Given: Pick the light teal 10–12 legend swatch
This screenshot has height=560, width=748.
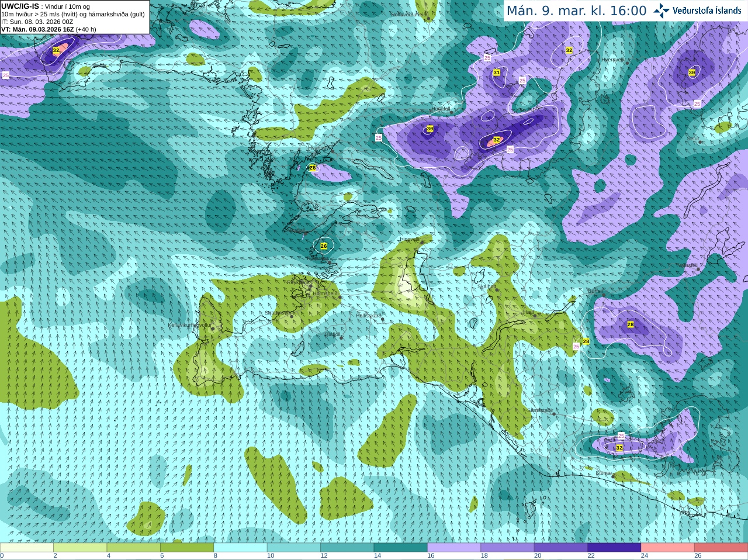Looking at the screenshot, I should pyautogui.click(x=294, y=548).
